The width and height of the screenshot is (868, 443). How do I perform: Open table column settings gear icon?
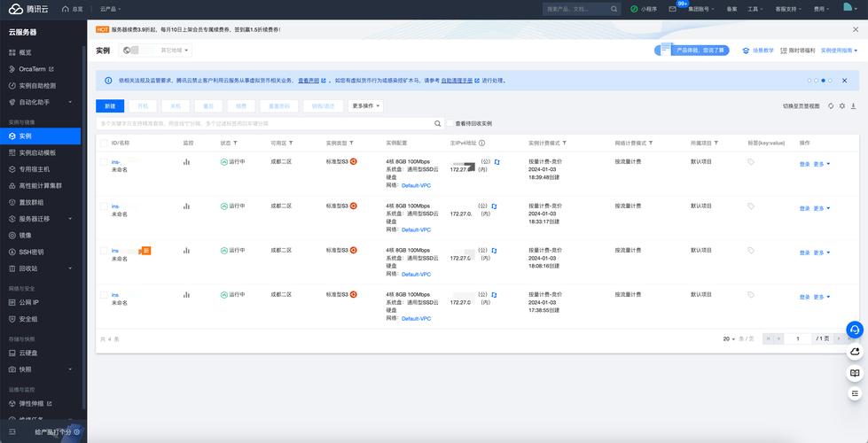pyautogui.click(x=841, y=105)
